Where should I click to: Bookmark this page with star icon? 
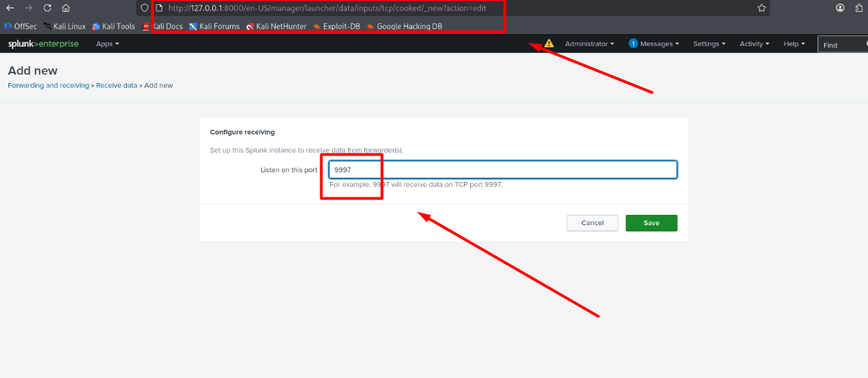(x=761, y=8)
